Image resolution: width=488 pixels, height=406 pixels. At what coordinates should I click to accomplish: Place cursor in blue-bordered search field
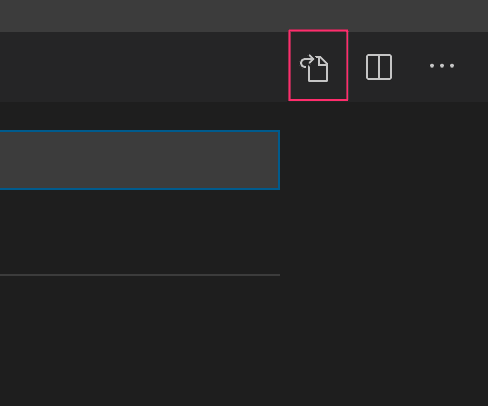[140, 160]
